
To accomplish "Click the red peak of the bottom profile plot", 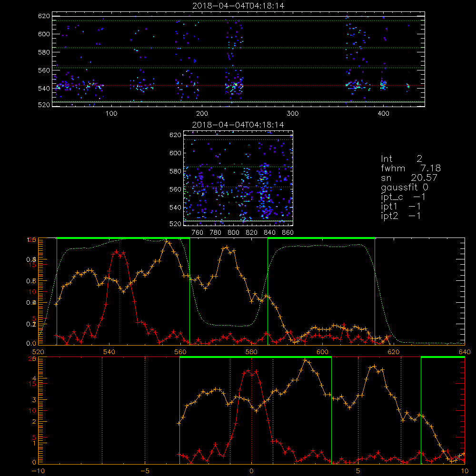I will (248, 371).
